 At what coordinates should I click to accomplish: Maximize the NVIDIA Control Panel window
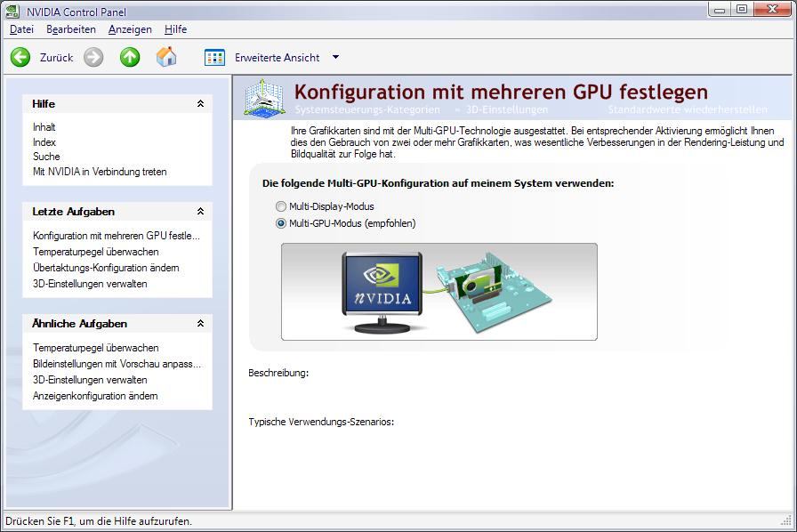(742, 9)
